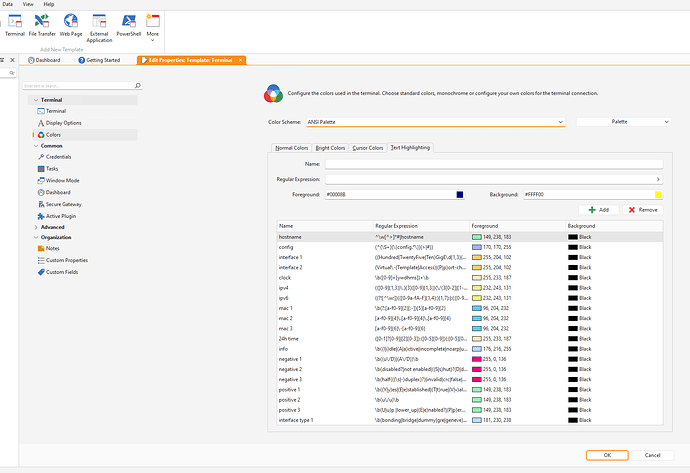Open the Active Plugin section
The image size is (690, 473).
(60, 215)
